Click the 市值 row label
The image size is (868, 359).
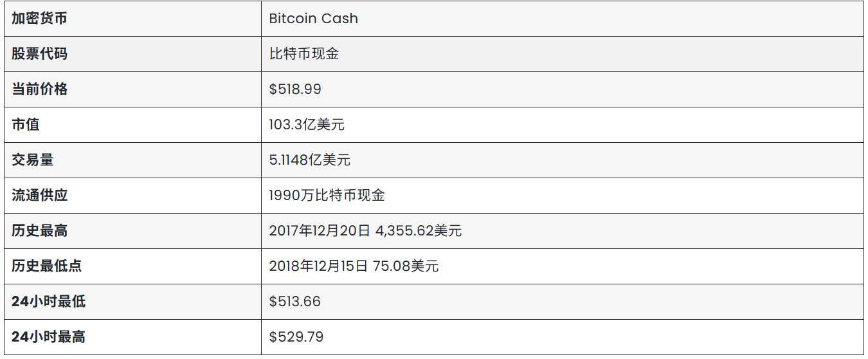tap(26, 125)
